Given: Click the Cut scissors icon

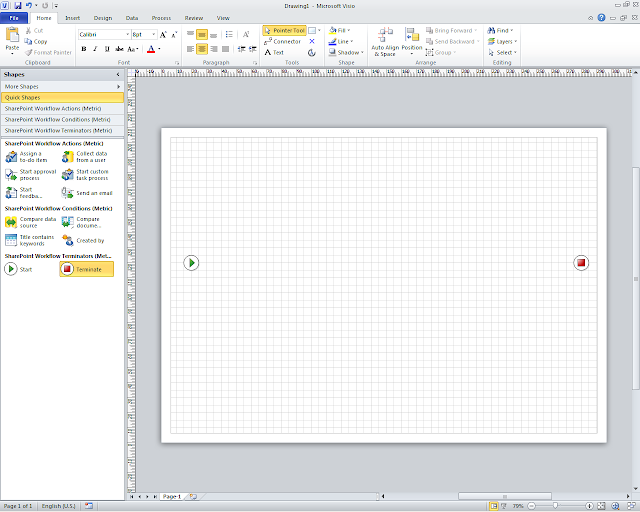Looking at the screenshot, I should pos(29,30).
